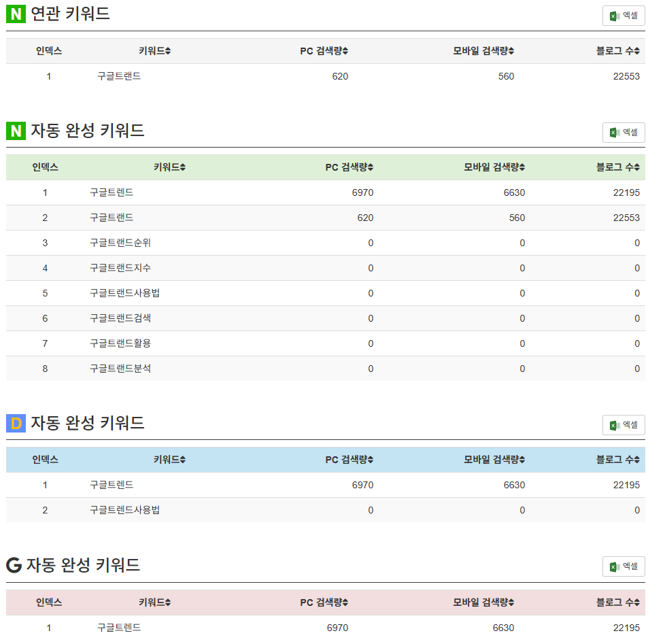Click 6630 in Google 자동 완성 table
This screenshot has width=648, height=644.
tap(503, 628)
